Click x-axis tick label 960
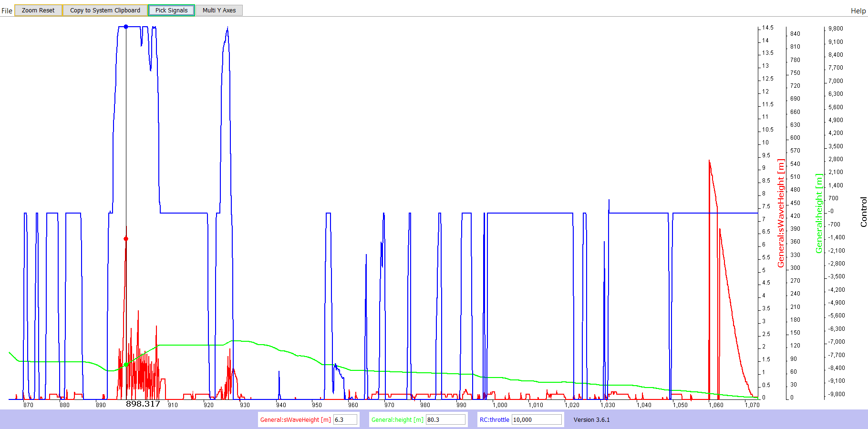Image resolution: width=868 pixels, height=429 pixels. (353, 405)
